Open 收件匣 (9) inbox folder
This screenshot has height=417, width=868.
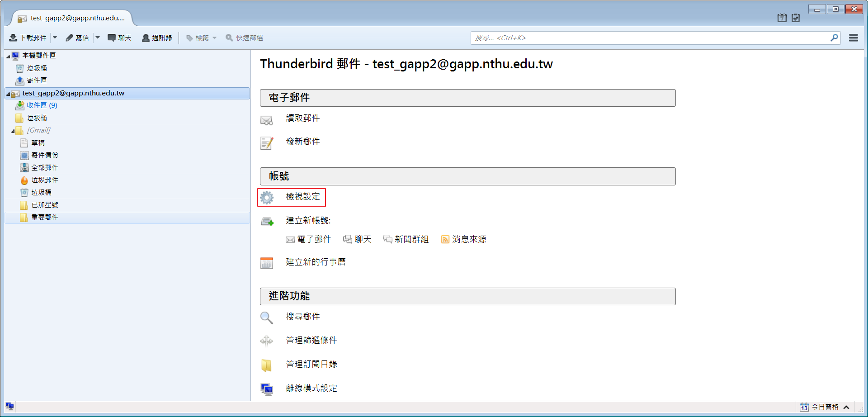pyautogui.click(x=42, y=105)
